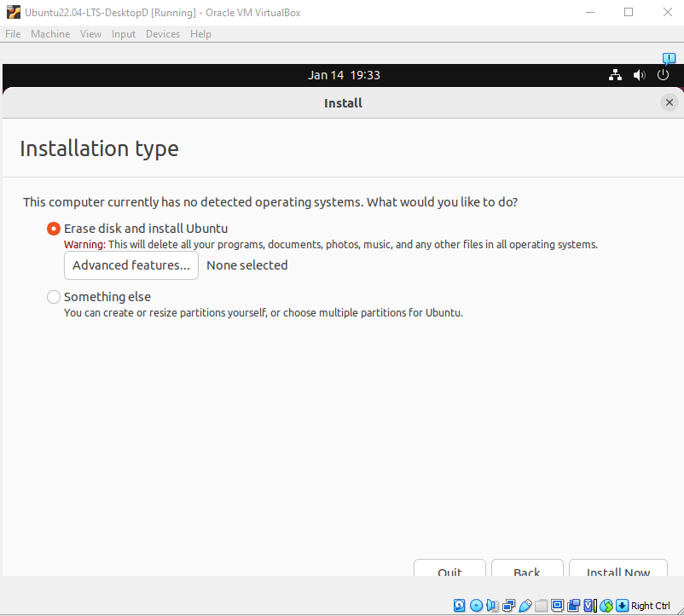Click the Install Now button
Screen dimensions: 684x616
tap(617, 570)
